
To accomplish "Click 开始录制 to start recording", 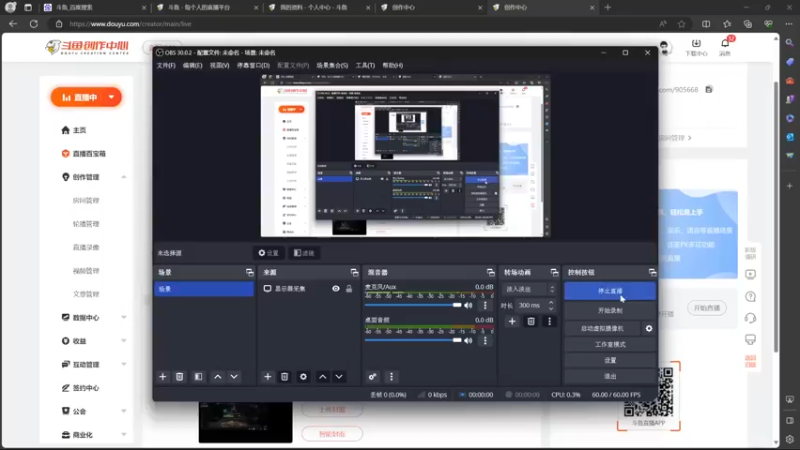I will pos(610,310).
